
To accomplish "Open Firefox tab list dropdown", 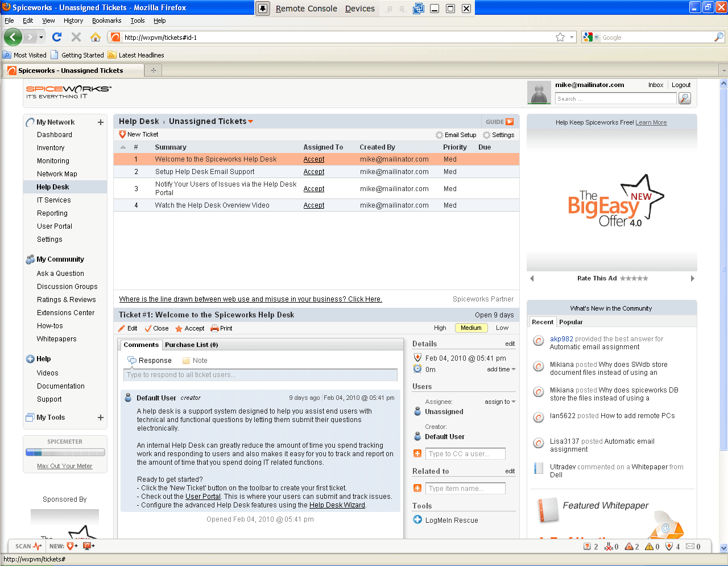I will pos(723,71).
